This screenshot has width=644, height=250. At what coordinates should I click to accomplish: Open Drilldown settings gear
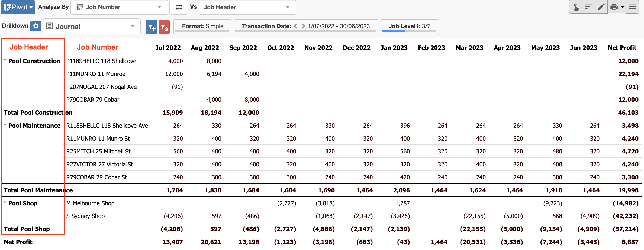coord(36,26)
